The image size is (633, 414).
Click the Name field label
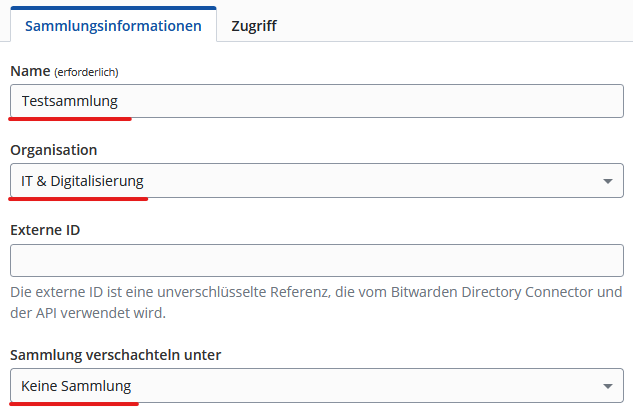(28, 70)
